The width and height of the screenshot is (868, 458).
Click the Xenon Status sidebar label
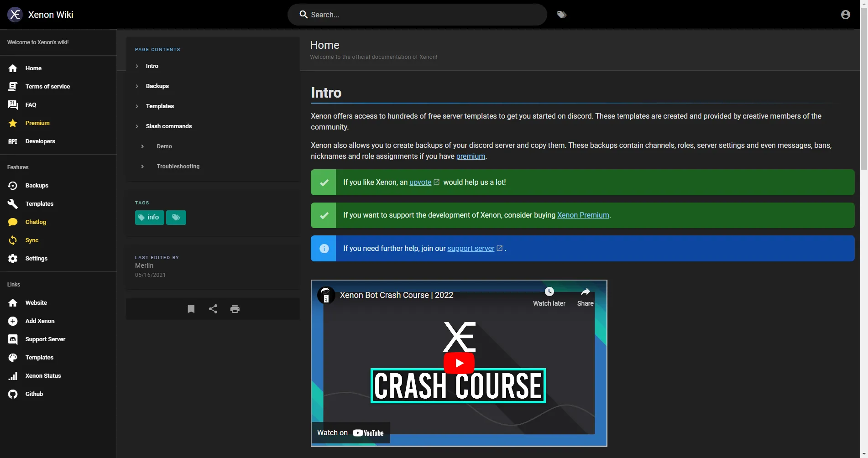tap(43, 376)
